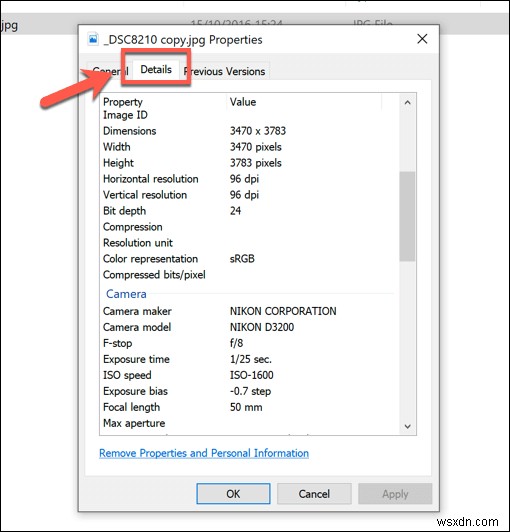Click the Color representation label

(x=150, y=259)
